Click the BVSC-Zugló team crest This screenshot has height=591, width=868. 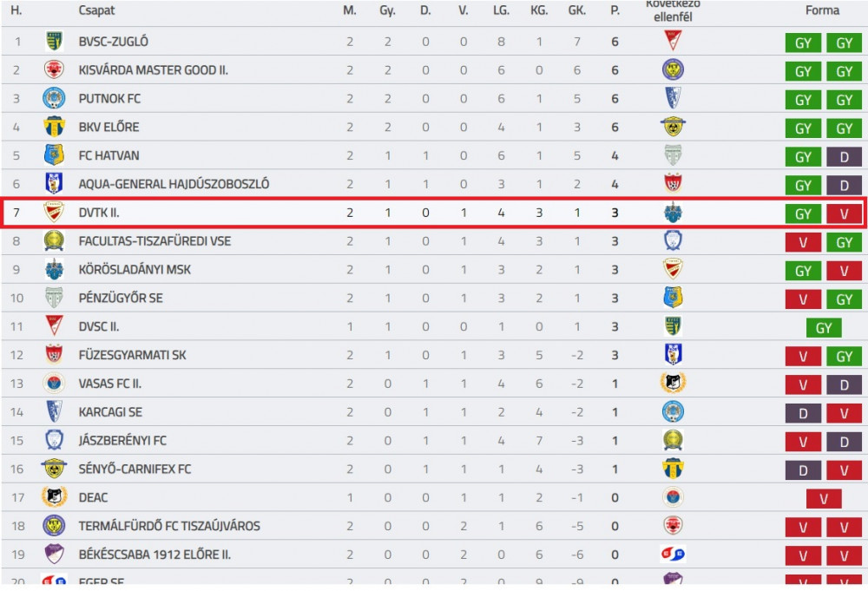coord(54,41)
